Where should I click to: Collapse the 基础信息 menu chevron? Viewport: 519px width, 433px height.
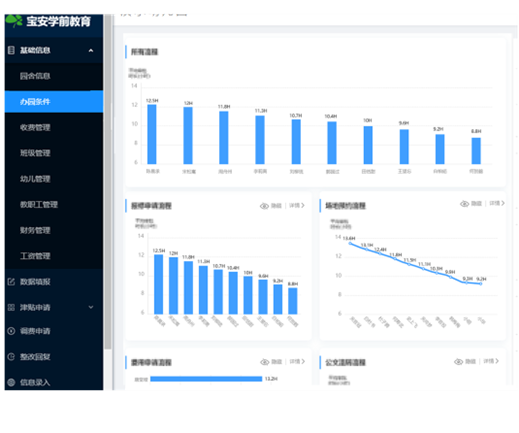[x=91, y=51]
